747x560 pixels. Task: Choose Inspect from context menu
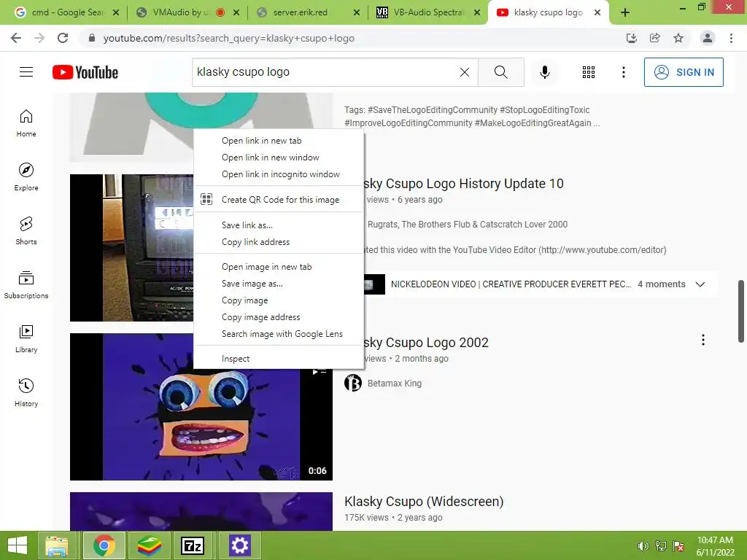(279, 359)
